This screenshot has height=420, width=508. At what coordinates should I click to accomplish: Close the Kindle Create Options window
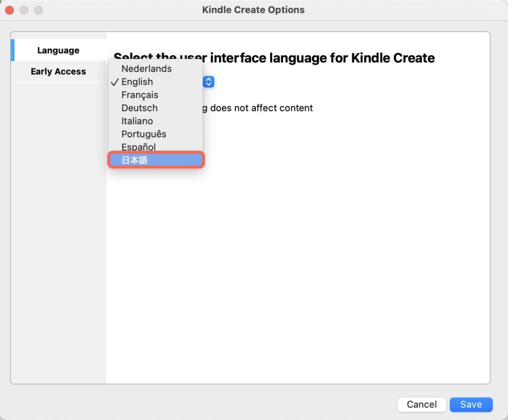click(x=9, y=10)
